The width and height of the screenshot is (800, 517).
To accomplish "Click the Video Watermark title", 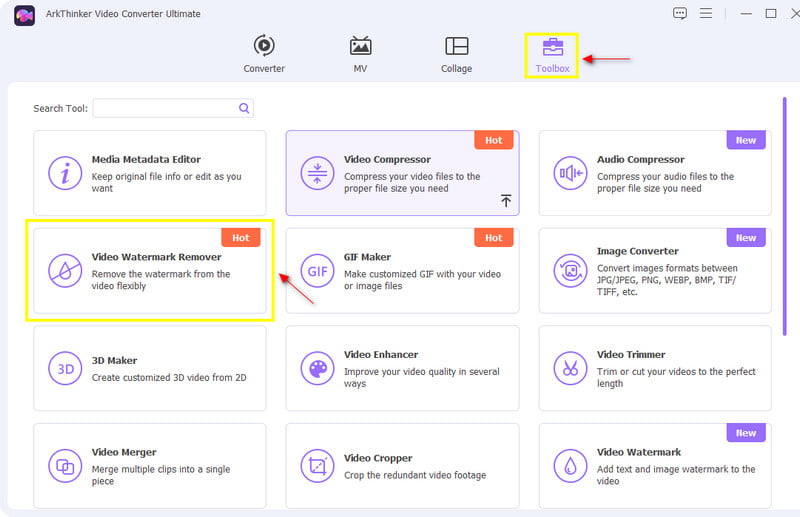I will click(639, 452).
